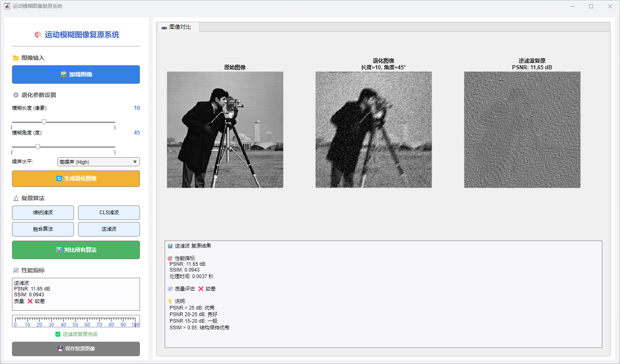
Task: Click the green checkmark beside 逆滤波复原完成
Action: tap(58, 334)
